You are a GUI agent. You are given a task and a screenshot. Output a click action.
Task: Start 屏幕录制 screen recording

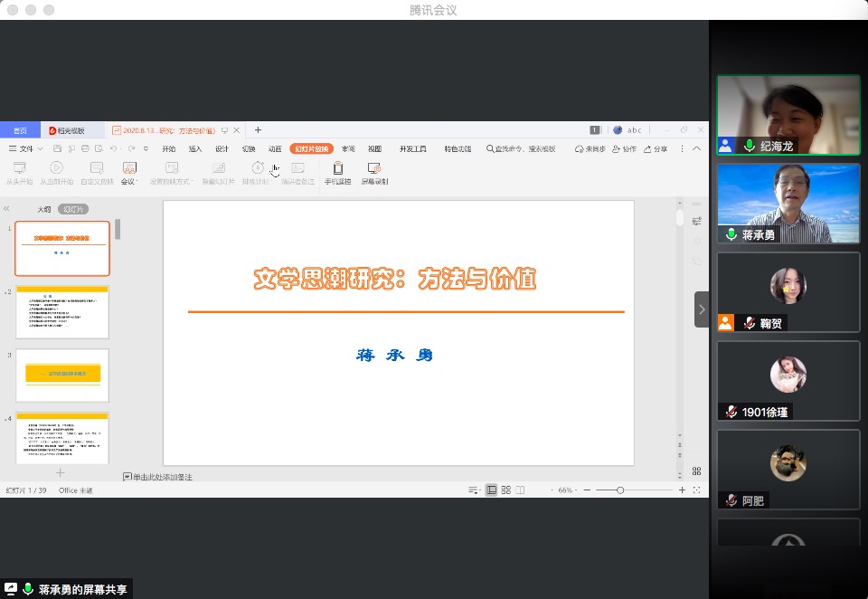click(x=373, y=168)
